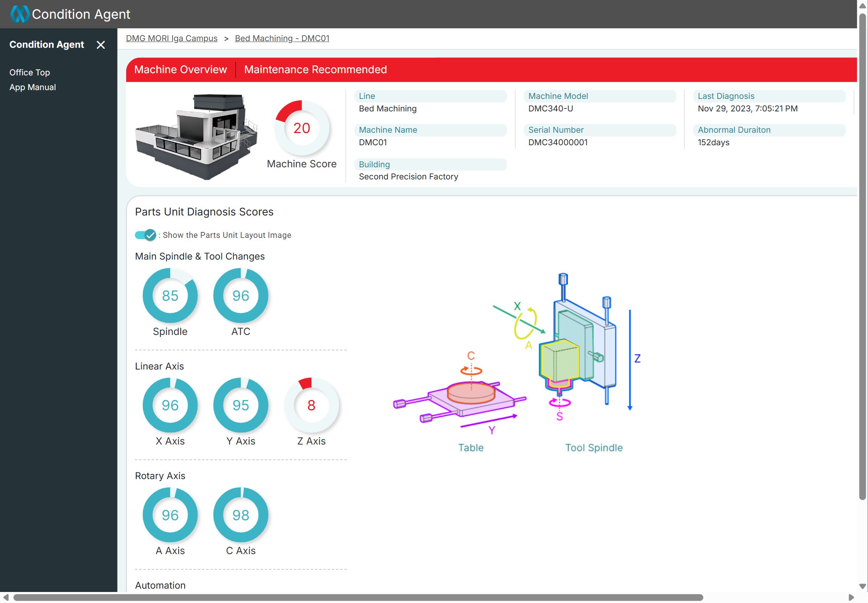Toggle Show the Parts Unit Layout Image

pos(146,235)
